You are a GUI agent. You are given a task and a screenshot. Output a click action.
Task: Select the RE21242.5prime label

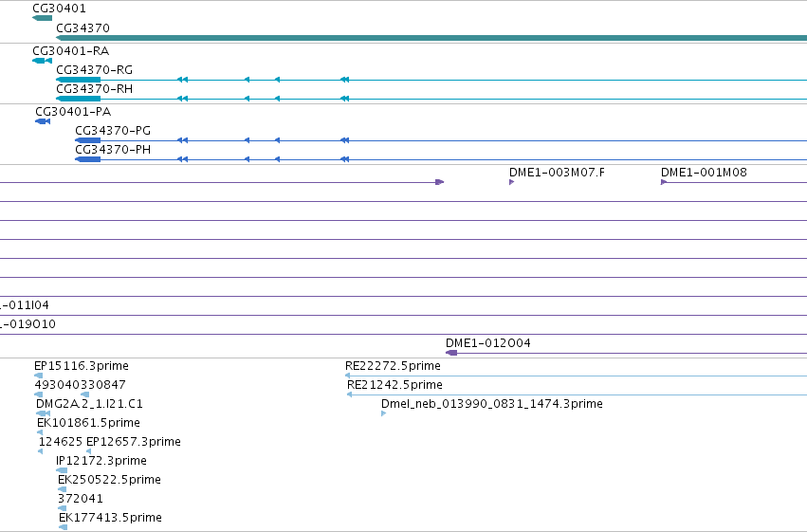394,385
